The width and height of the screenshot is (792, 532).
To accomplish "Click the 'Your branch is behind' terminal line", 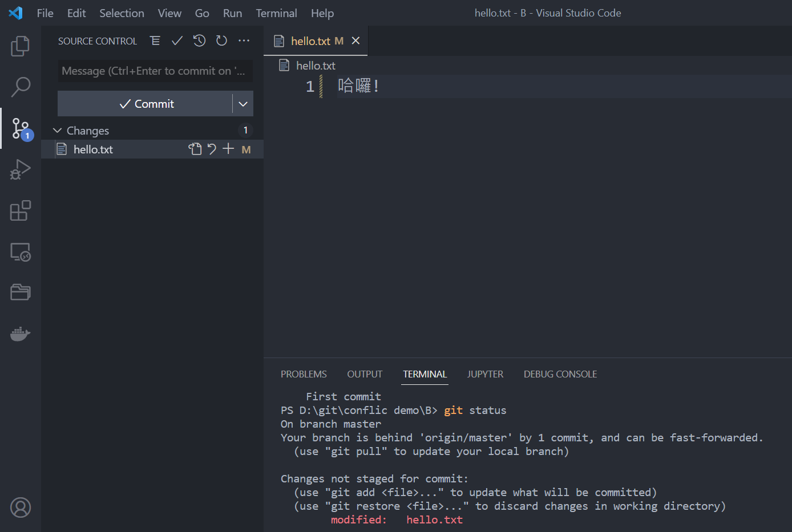I will pos(522,437).
